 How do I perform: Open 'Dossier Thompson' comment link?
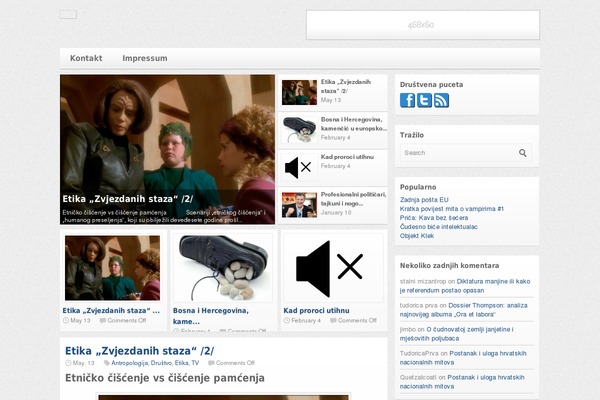[x=464, y=310]
